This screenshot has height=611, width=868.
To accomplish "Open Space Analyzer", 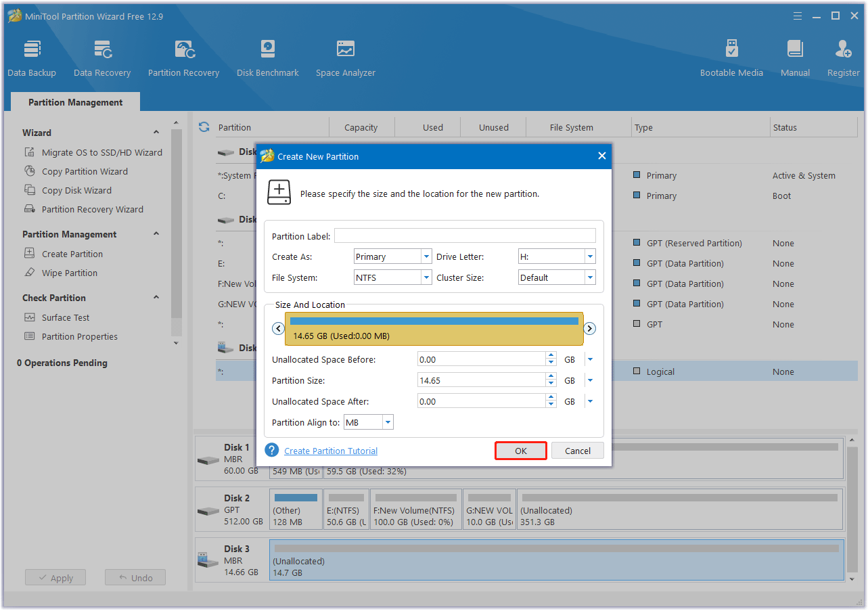I will tap(346, 59).
